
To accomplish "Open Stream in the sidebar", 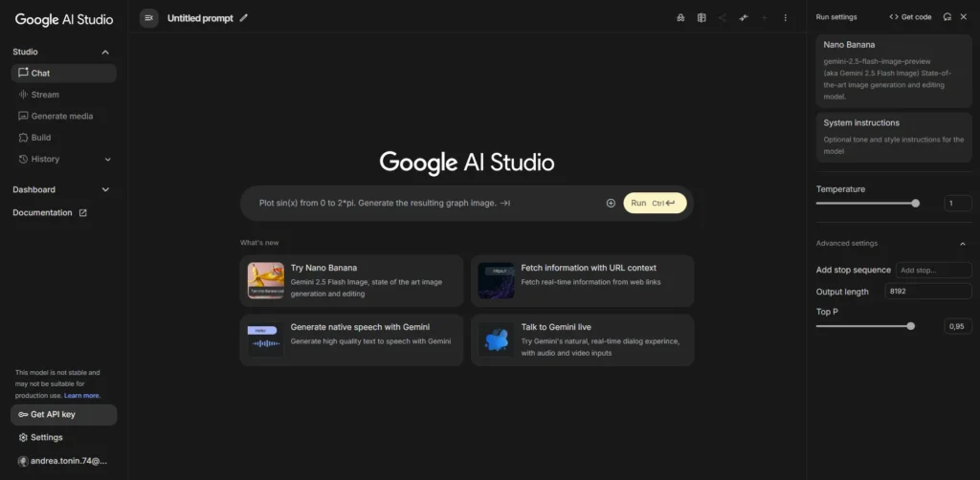I will coord(45,95).
